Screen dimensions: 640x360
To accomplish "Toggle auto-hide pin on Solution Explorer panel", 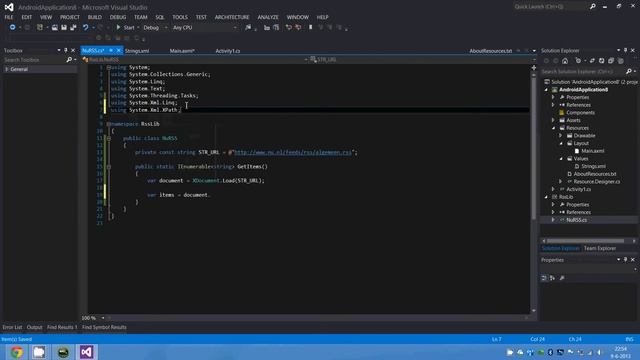I will pos(625,50).
